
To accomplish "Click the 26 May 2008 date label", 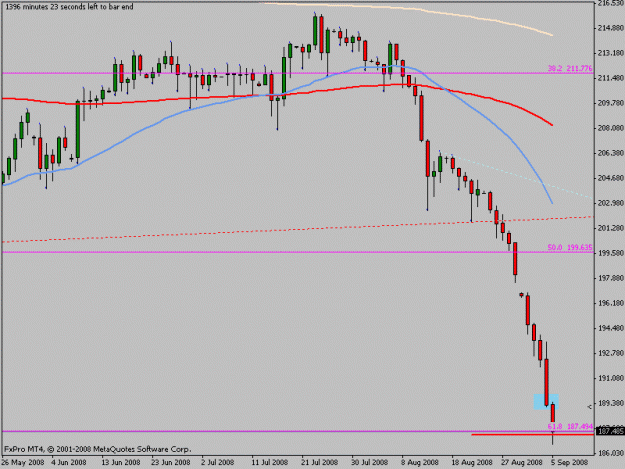I will point(23,462).
